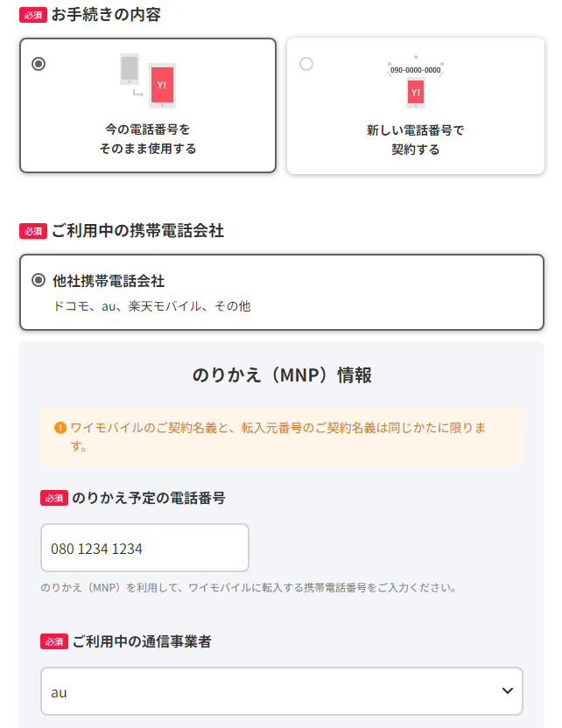The image size is (562, 728).
Task: Click the ご利用中の携帯電話会社 section label
Action: [138, 231]
